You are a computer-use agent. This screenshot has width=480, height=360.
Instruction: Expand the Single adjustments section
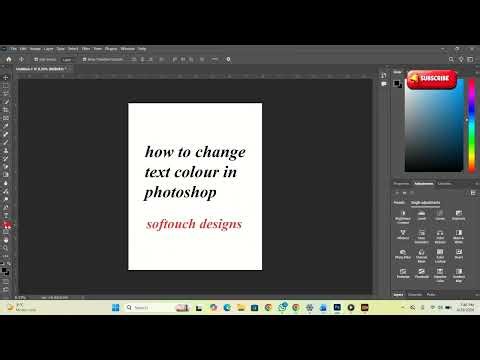(425, 203)
